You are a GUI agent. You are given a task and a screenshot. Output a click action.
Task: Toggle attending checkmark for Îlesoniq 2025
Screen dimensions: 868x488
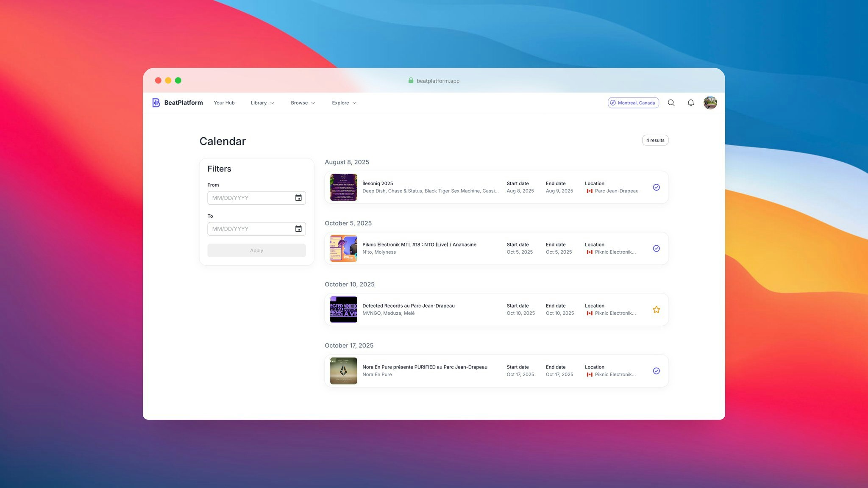tap(656, 187)
